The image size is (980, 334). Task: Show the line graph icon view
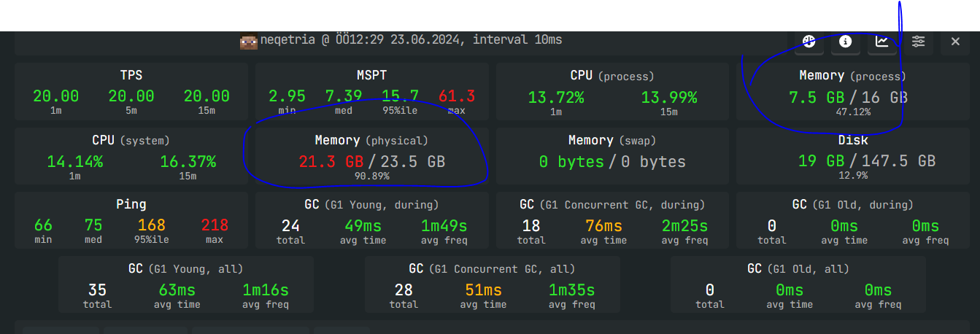(882, 42)
